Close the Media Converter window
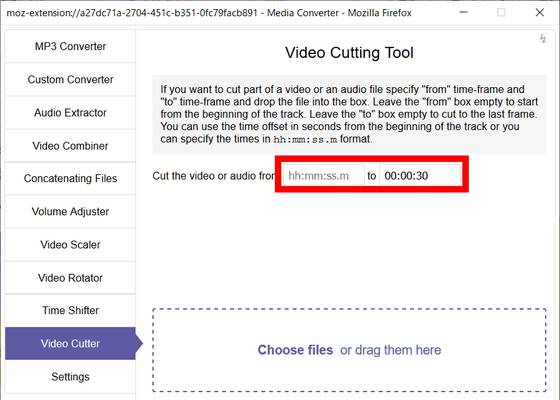The height and width of the screenshot is (400, 560). pos(540,12)
